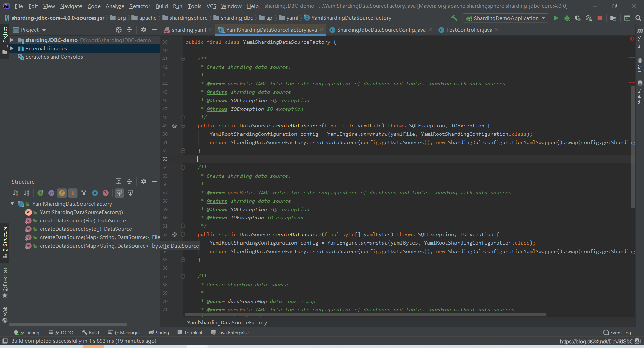Open the VCS menu
This screenshot has height=348, width=644.
pos(211,6)
